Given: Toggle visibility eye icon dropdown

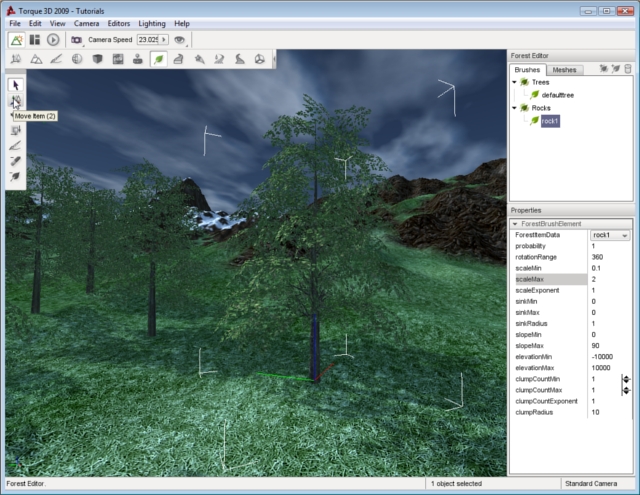Looking at the screenshot, I should point(181,39).
